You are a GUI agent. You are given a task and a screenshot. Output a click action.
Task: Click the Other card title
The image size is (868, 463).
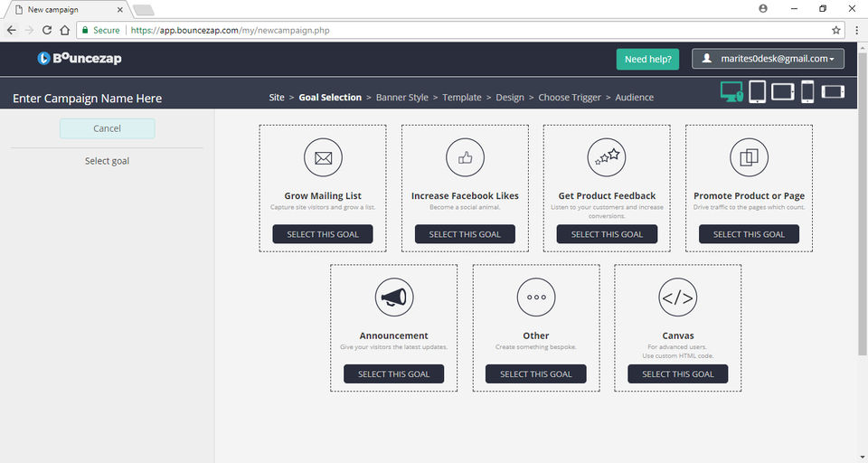(536, 335)
